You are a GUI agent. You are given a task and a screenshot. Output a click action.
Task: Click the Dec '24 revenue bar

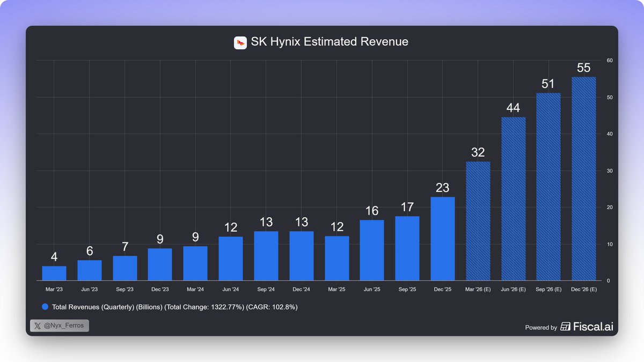(x=301, y=255)
